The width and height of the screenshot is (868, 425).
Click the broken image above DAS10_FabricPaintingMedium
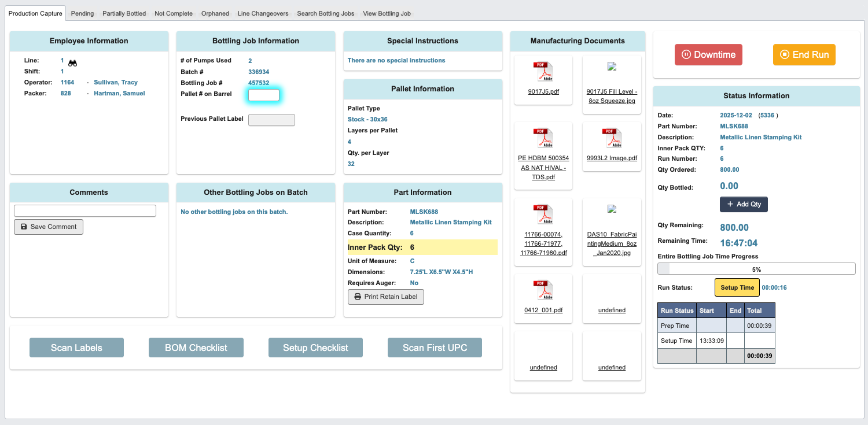tap(612, 209)
